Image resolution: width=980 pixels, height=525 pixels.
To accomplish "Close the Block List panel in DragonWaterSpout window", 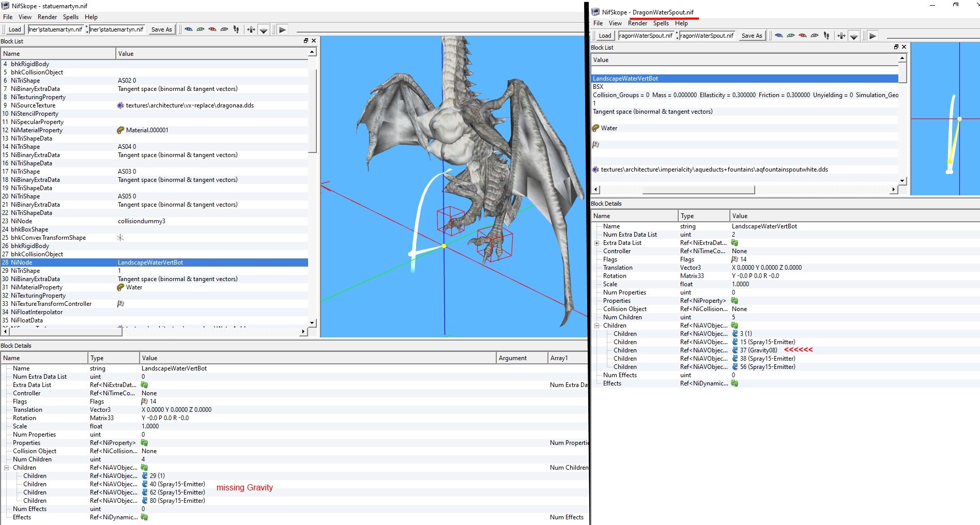I will click(904, 47).
